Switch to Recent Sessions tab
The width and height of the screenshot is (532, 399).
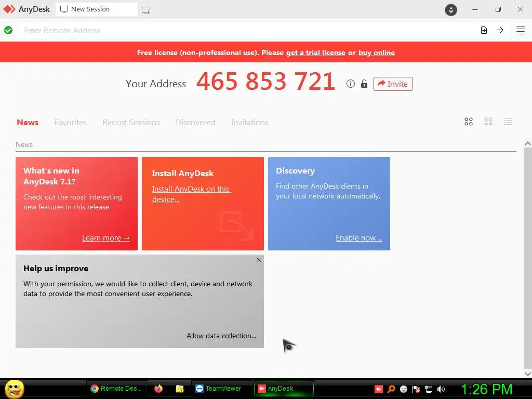tap(131, 123)
